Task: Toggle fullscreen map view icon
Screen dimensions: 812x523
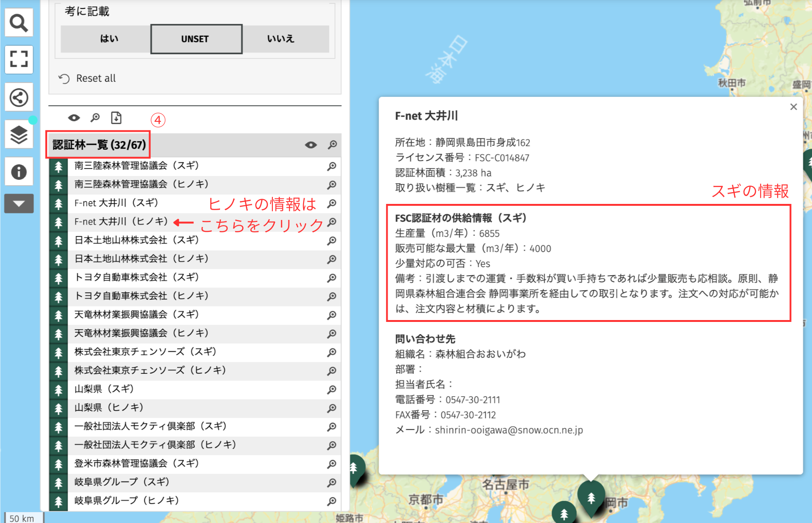Action: pos(19,59)
